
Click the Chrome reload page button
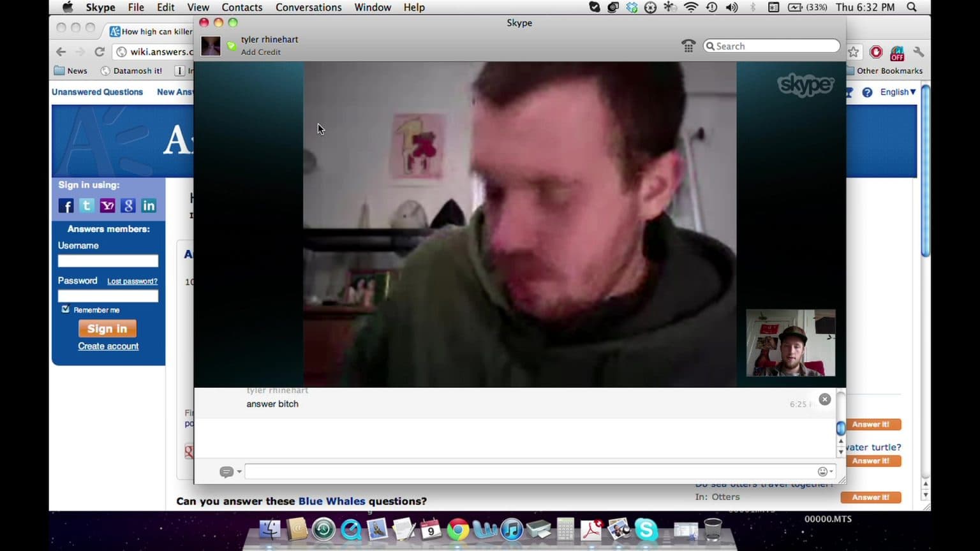coord(100,52)
